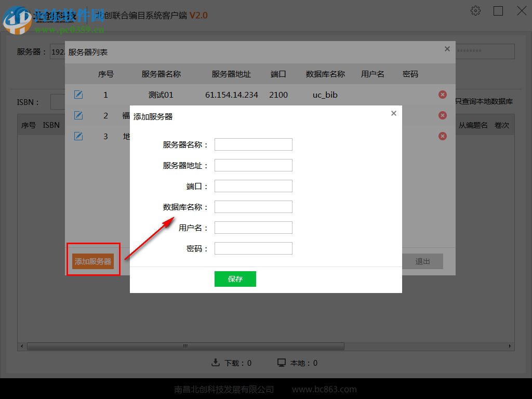This screenshot has height=399, width=532.
Task: Click the edit icon on server row 2
Action: click(x=78, y=115)
